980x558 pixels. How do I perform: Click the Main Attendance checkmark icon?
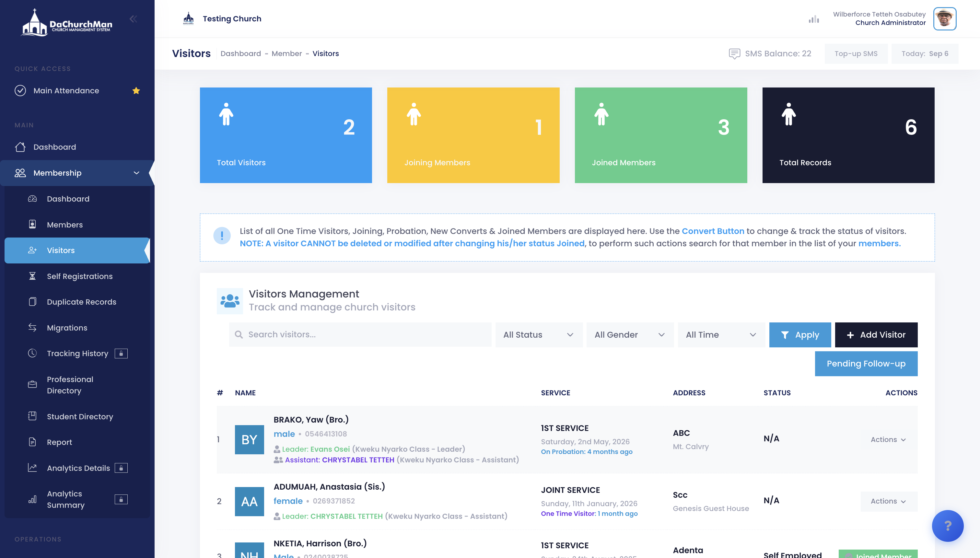click(20, 91)
